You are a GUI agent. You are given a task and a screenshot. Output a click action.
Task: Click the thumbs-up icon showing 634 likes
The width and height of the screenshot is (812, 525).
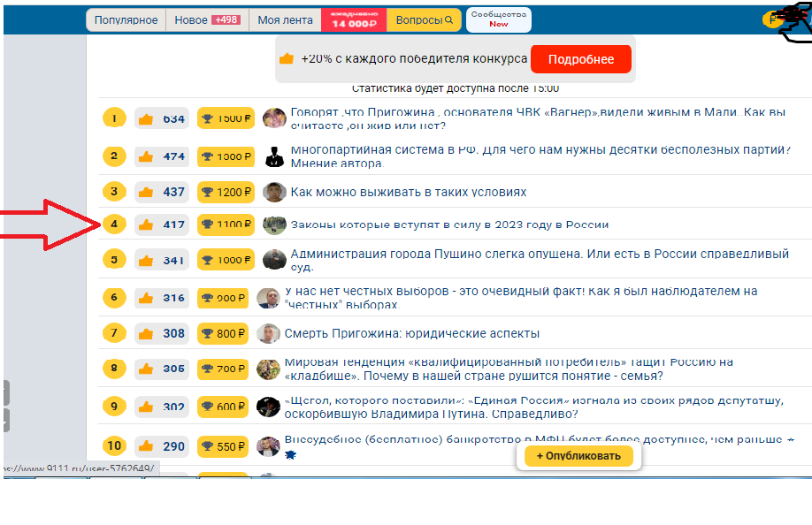coord(146,118)
